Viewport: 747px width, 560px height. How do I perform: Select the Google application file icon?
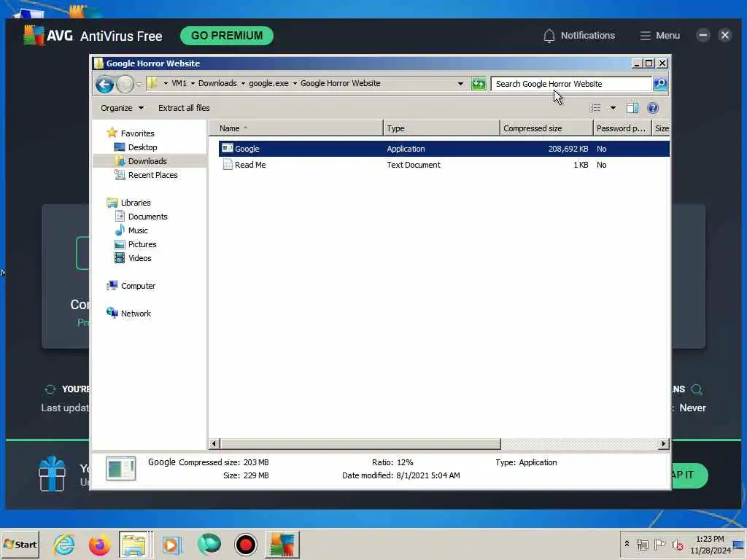pos(228,148)
